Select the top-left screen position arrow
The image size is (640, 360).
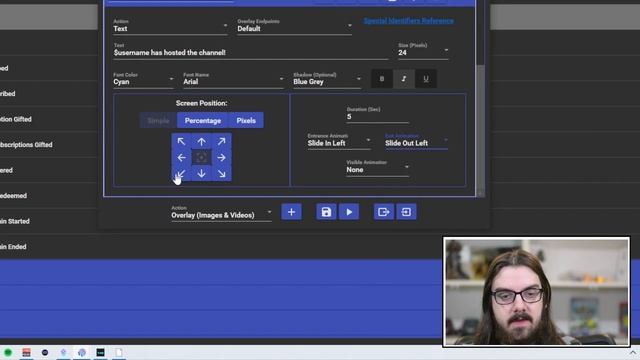coord(181,142)
